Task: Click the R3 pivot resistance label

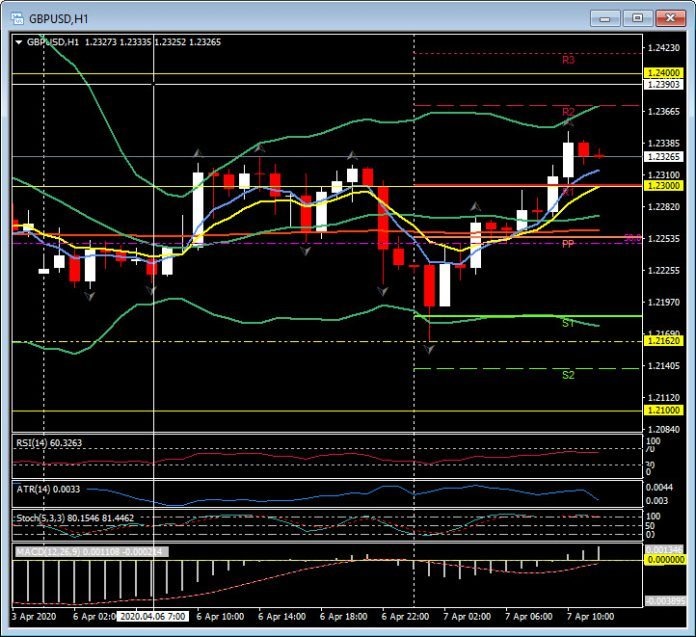Action: pos(568,60)
